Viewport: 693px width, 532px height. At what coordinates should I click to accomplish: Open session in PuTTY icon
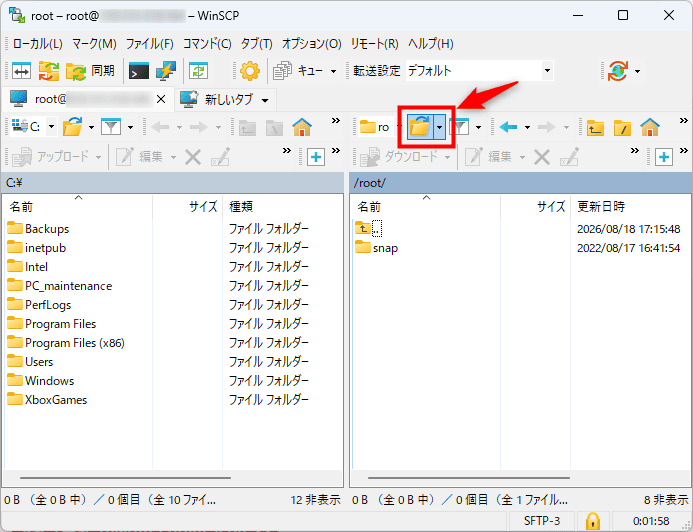166,71
